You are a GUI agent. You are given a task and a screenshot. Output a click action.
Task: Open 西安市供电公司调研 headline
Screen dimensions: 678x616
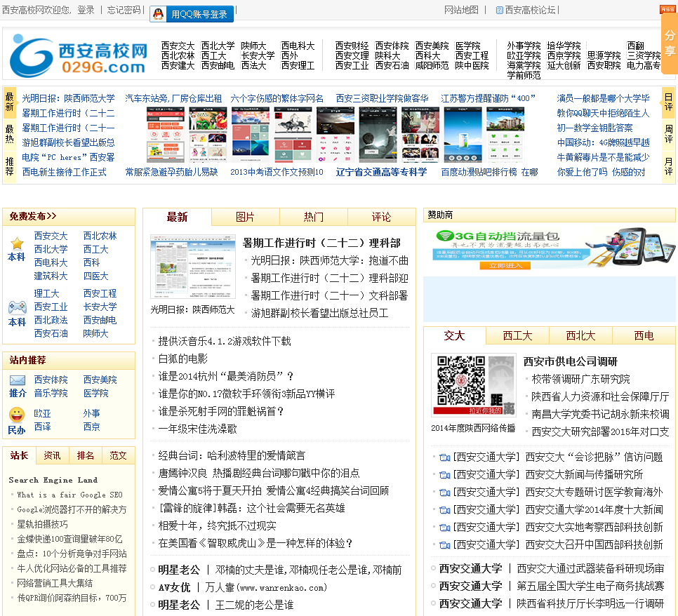571,361
